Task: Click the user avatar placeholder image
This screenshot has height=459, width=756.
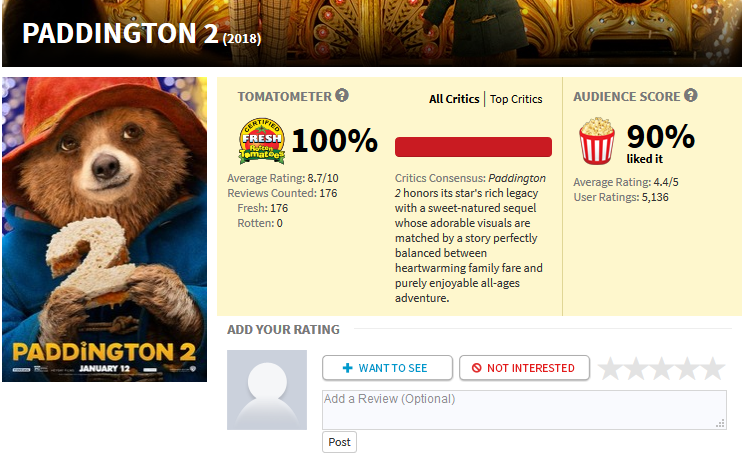Action: click(267, 390)
